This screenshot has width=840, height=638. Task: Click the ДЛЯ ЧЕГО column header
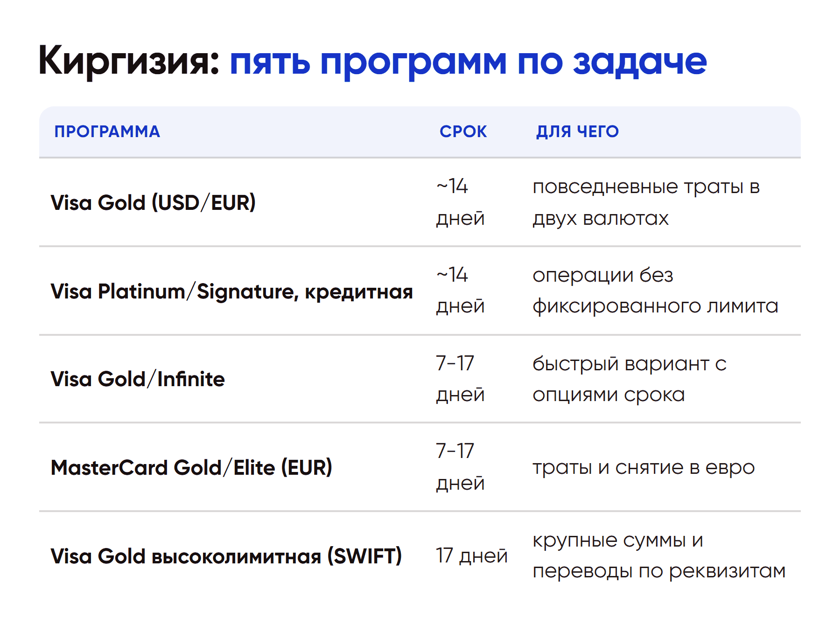tap(577, 132)
